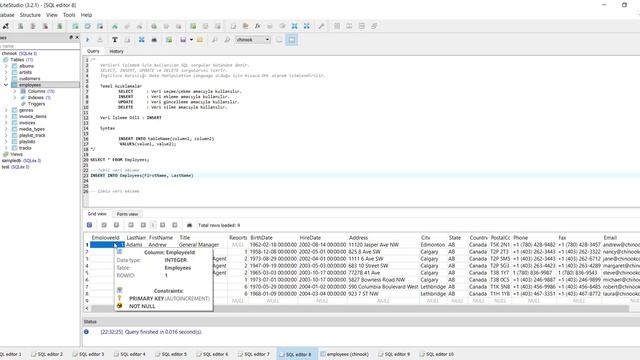Click the Address column header
Screen dimensions: 640x360
click(x=383, y=238)
